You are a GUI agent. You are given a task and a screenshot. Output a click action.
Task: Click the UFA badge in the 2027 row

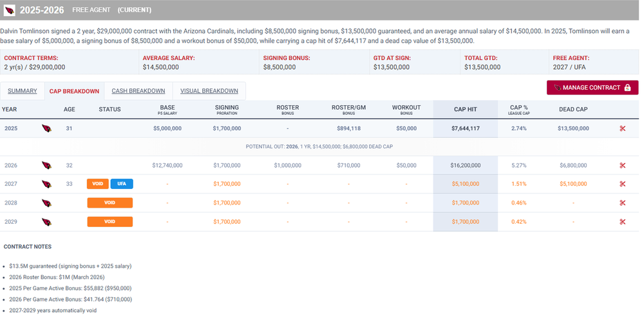[122, 184]
